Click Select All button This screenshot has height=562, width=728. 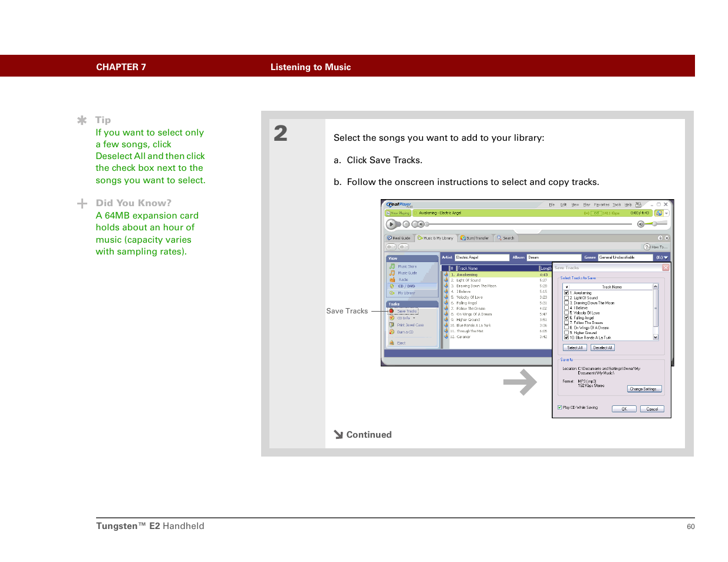coord(575,348)
